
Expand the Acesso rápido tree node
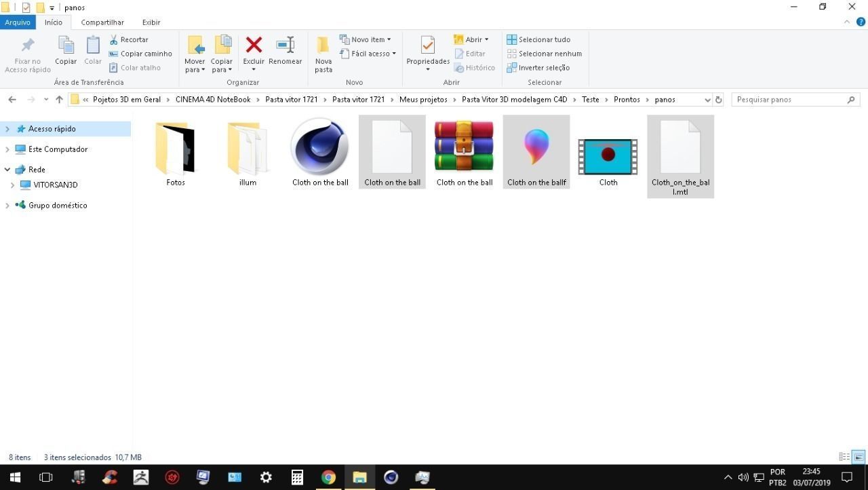7,129
